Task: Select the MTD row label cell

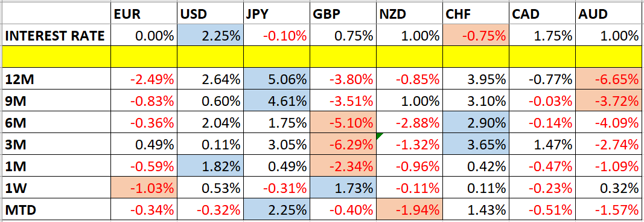Action: point(56,210)
